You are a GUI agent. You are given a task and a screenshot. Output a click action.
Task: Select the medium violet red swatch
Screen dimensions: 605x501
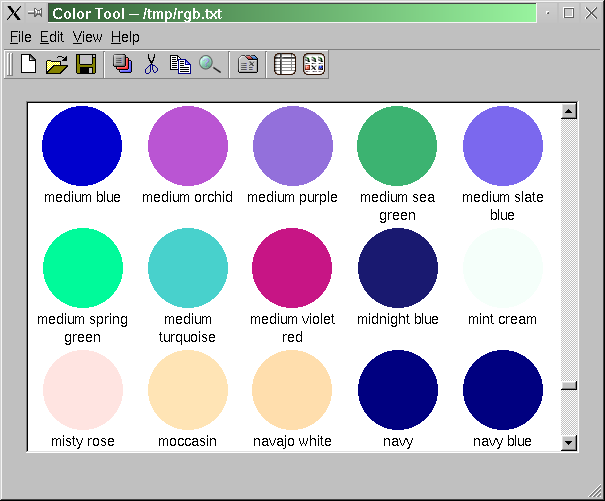(292, 268)
